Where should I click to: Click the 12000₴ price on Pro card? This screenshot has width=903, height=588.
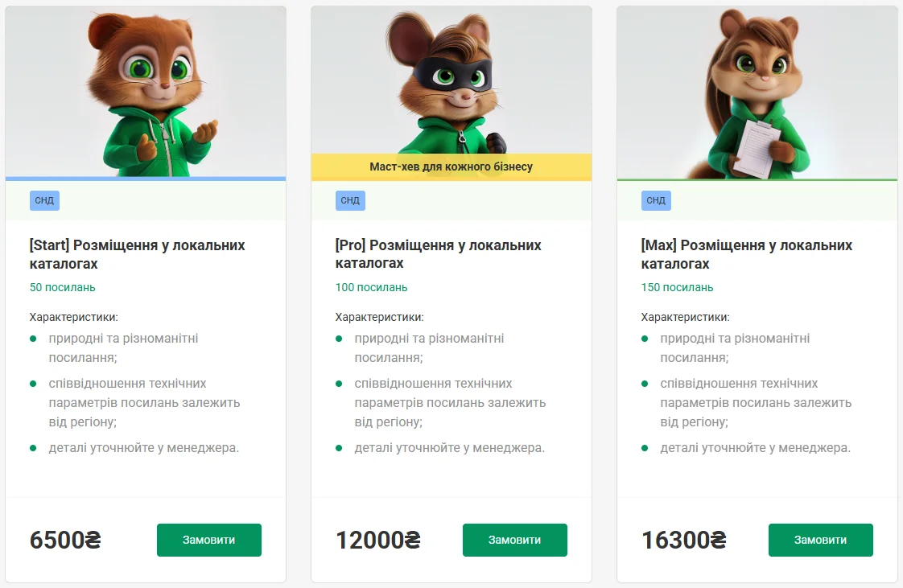point(377,540)
